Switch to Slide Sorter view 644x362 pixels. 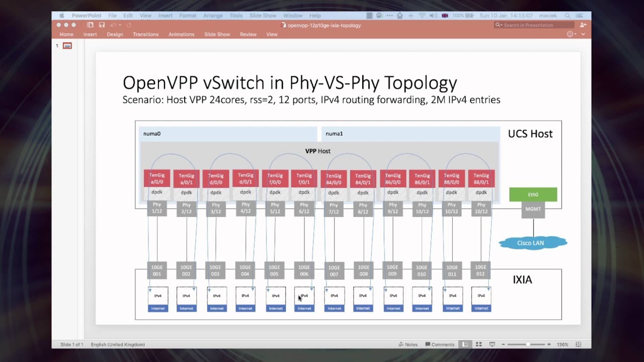pyautogui.click(x=478, y=344)
